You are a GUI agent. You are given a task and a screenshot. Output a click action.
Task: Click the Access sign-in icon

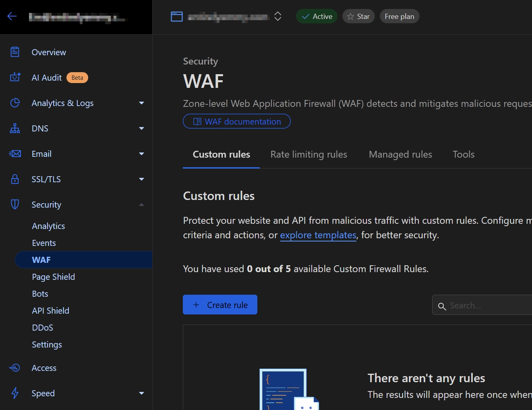[x=15, y=368]
